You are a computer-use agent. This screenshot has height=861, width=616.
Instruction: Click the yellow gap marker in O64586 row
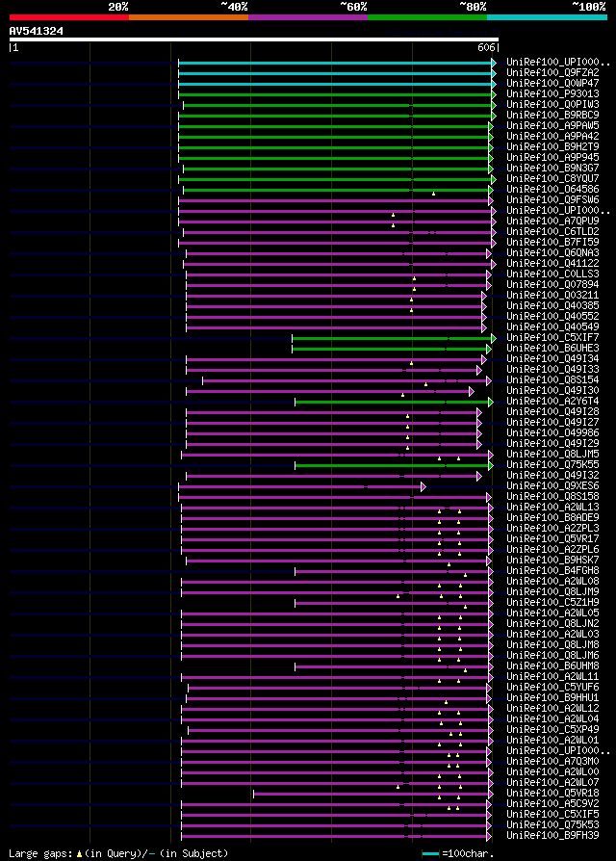(433, 194)
